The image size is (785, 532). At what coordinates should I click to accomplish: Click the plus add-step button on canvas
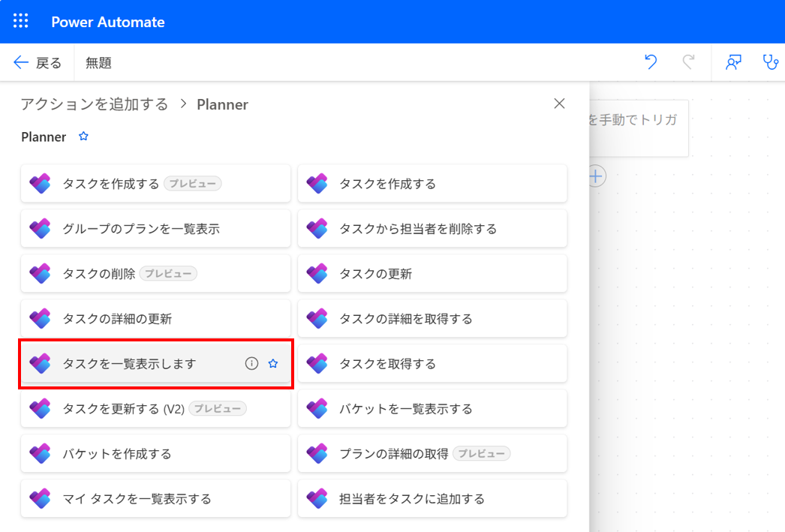(596, 176)
